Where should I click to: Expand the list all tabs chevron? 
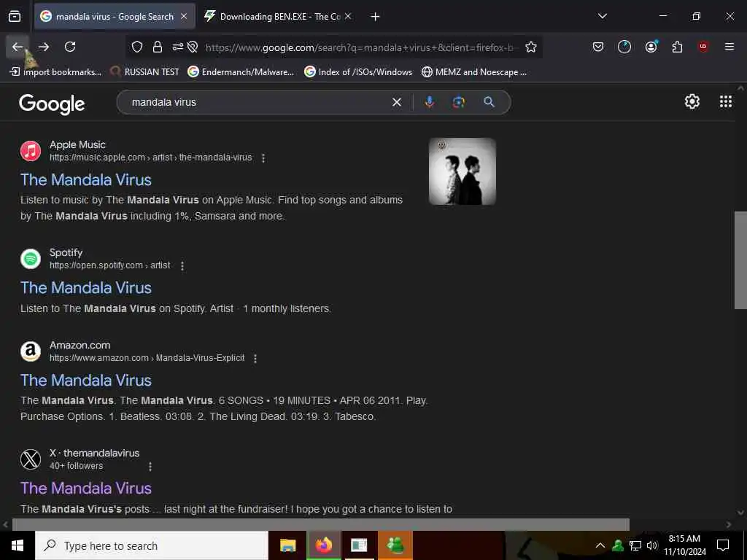[603, 16]
